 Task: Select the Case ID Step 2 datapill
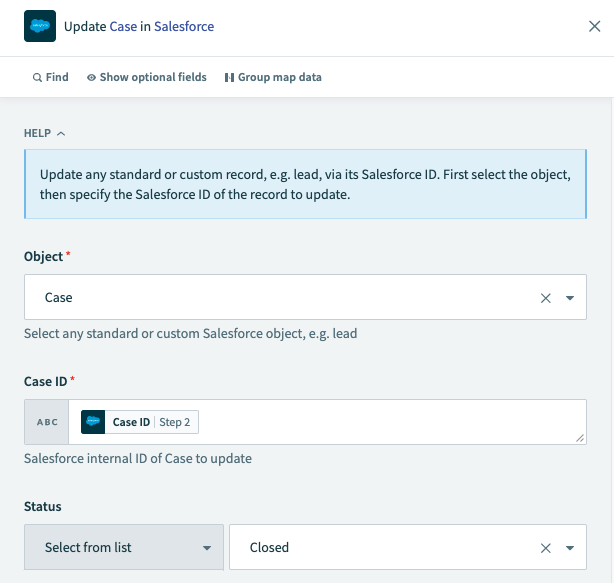139,422
